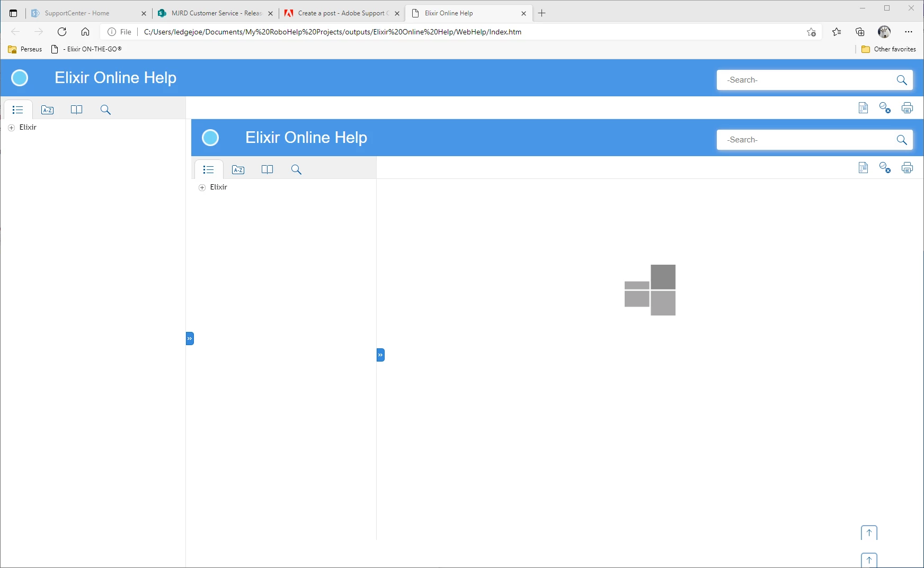924x568 pixels.
Task: Click the magnifier button inside the outer header search box
Action: [902, 80]
